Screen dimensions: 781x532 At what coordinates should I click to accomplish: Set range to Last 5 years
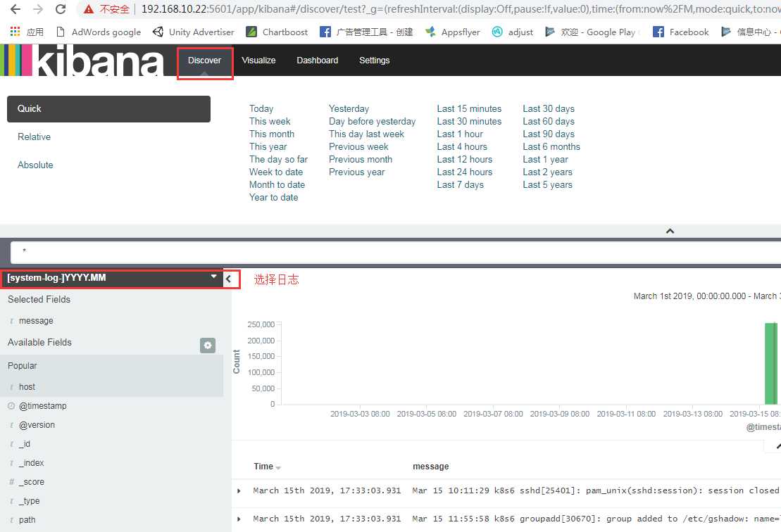click(x=547, y=184)
